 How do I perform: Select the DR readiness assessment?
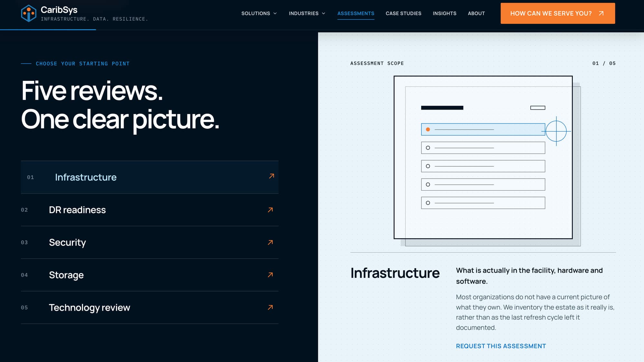[x=150, y=210]
